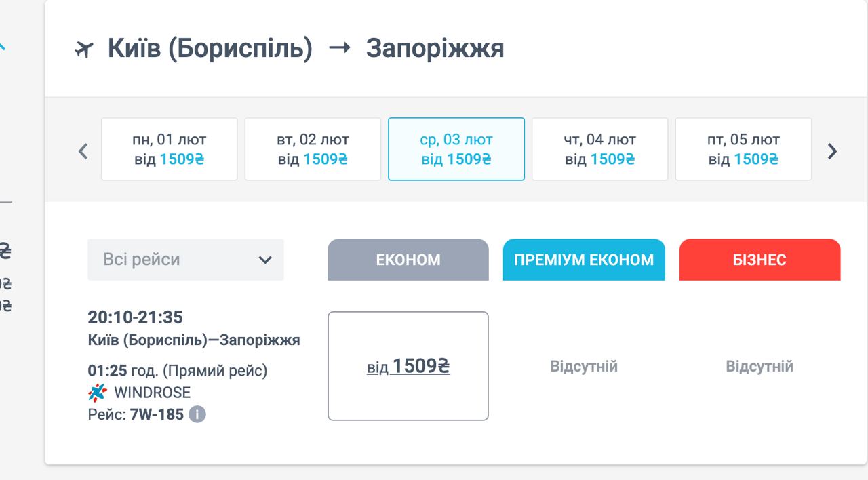This screenshot has width=868, height=480.
Task: Switch to the date чт, 04 лют
Action: tap(600, 149)
